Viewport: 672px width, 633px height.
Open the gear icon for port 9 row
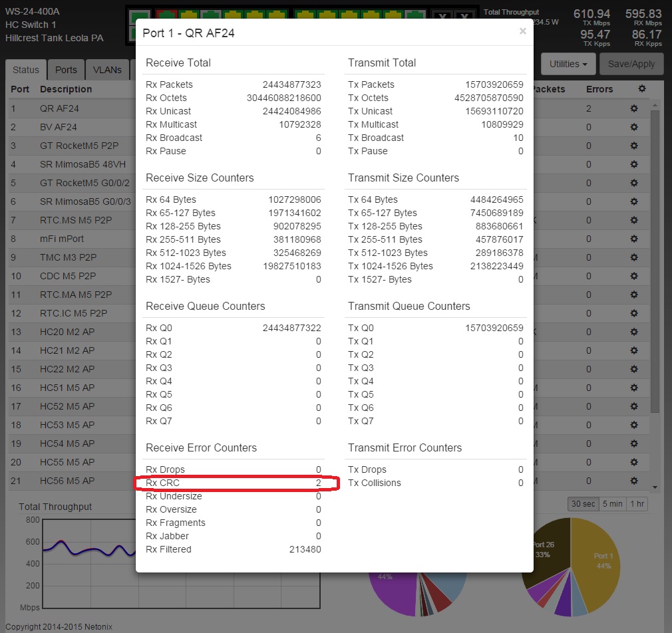point(634,257)
